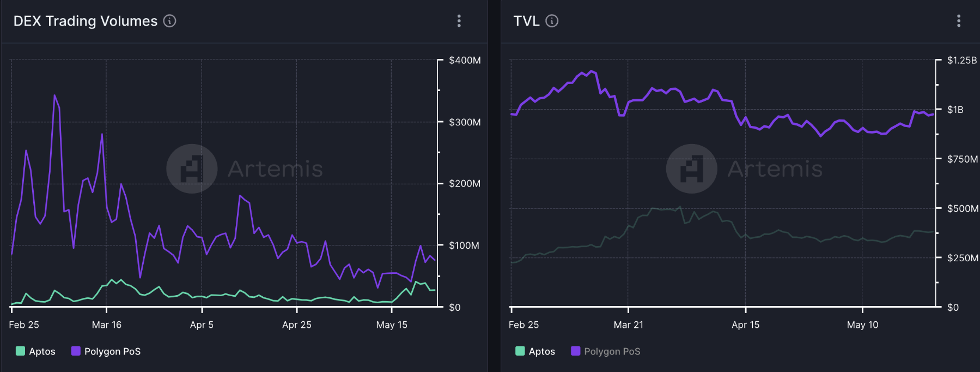Click the "$500M" y-axis label

pos(963,209)
